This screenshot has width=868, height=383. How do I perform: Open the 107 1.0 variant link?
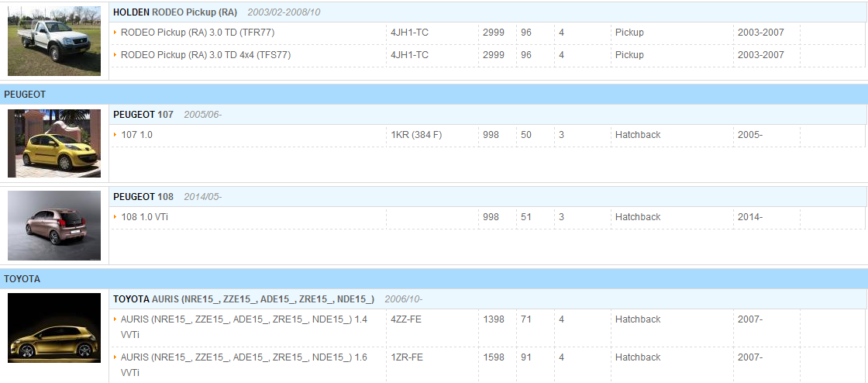coord(136,134)
